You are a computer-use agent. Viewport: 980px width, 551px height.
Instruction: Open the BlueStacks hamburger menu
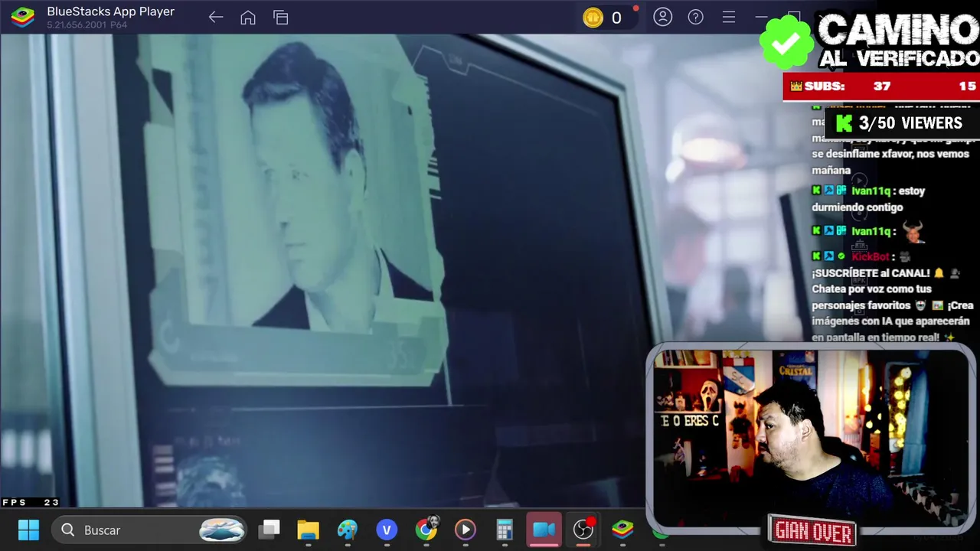[729, 17]
